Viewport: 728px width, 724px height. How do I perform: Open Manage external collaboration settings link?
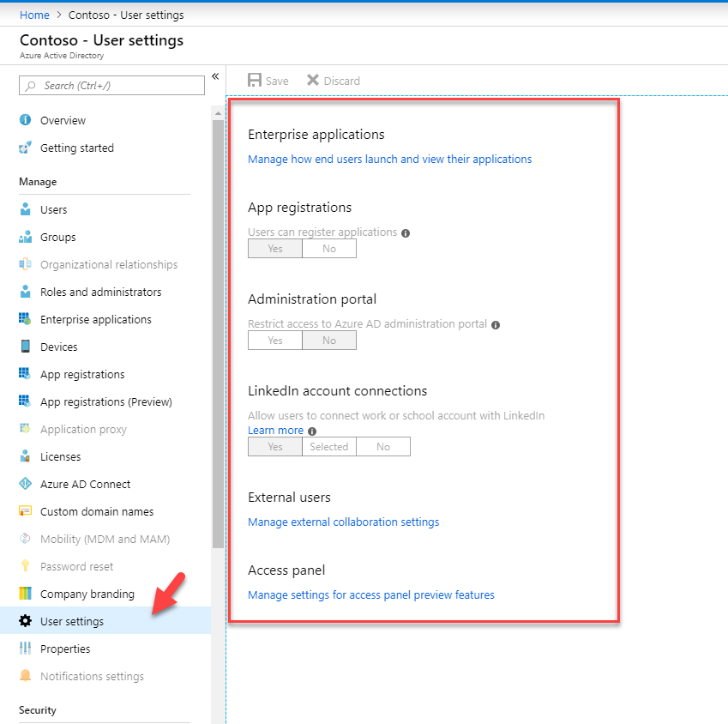(343, 522)
